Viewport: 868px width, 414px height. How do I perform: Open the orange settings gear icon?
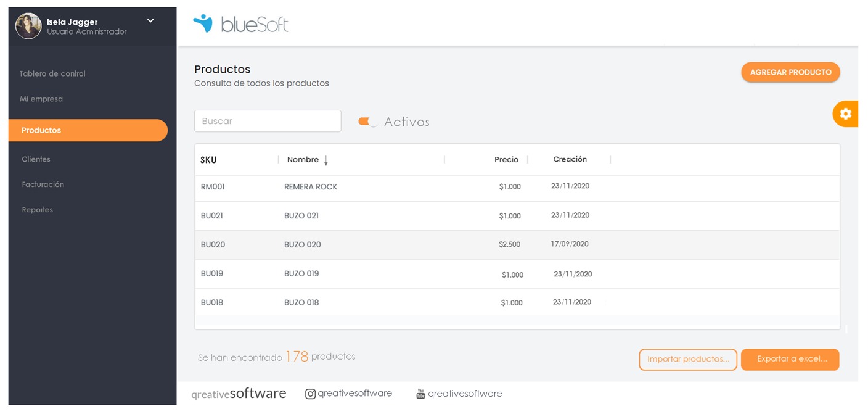pos(846,114)
